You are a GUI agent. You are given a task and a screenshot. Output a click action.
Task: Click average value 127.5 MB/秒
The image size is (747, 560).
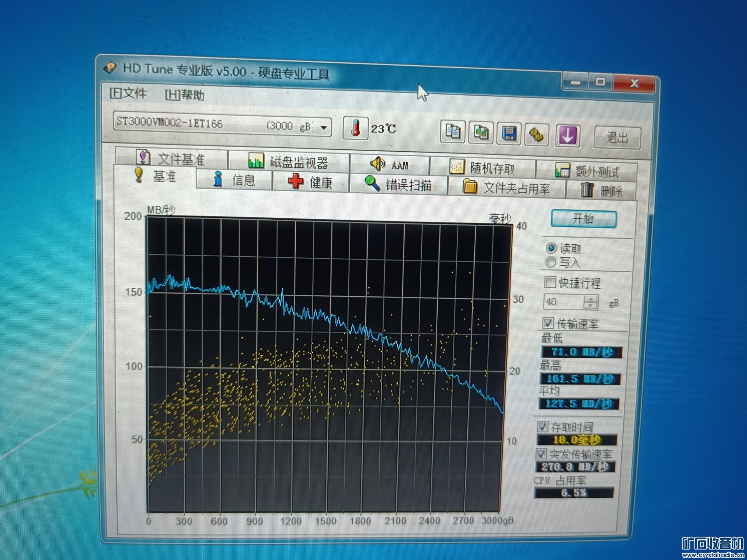[x=579, y=404]
